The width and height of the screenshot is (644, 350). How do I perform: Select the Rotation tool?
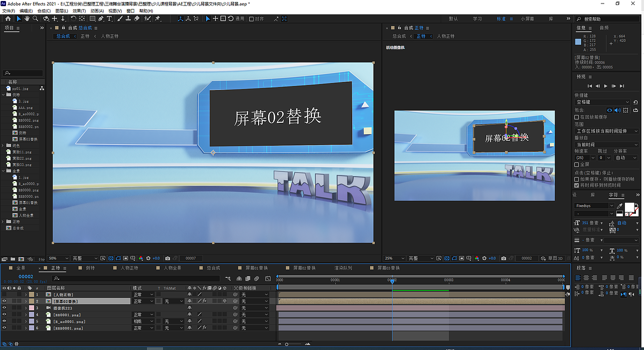[x=73, y=19]
